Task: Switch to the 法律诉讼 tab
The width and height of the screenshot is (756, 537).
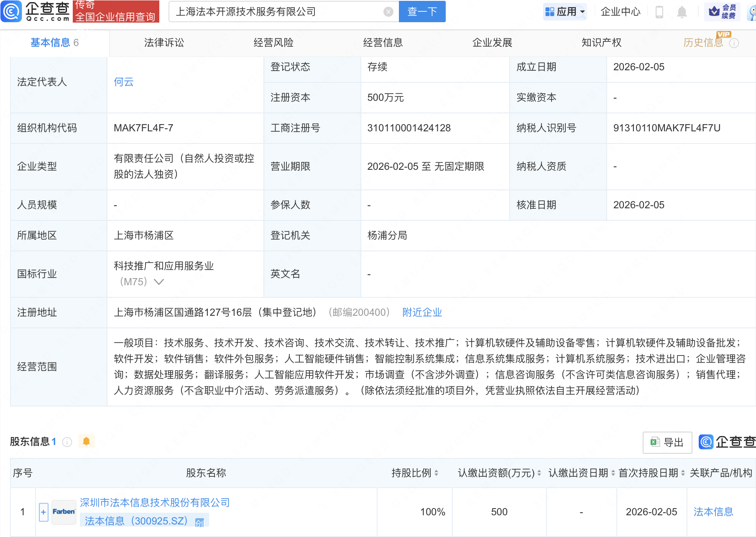Action: (163, 42)
